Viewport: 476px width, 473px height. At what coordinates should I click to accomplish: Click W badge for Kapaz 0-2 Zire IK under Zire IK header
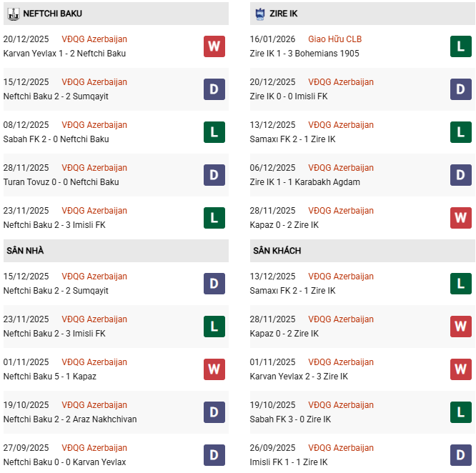pyautogui.click(x=461, y=218)
